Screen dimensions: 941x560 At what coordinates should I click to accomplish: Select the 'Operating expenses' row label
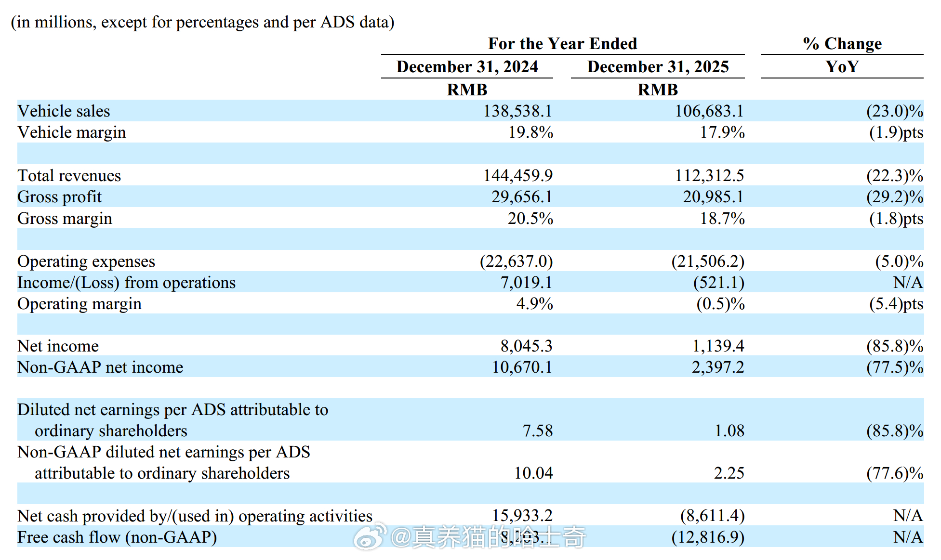point(86,261)
